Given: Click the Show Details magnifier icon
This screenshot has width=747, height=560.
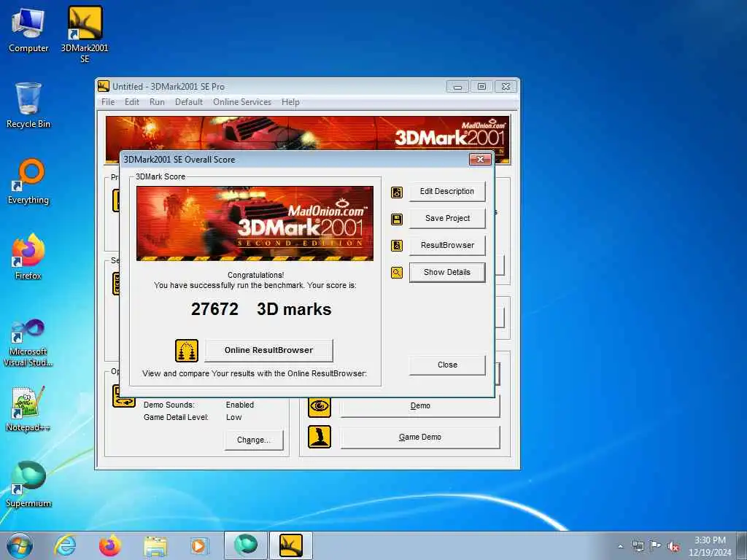Looking at the screenshot, I should coord(396,273).
